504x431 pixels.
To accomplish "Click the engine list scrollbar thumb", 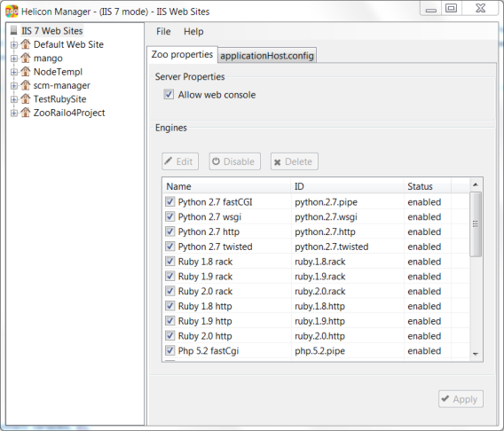I will click(476, 224).
